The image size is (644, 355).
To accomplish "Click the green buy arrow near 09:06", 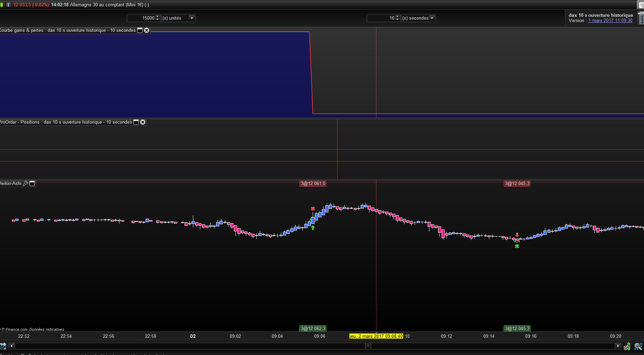I will pos(313,228).
